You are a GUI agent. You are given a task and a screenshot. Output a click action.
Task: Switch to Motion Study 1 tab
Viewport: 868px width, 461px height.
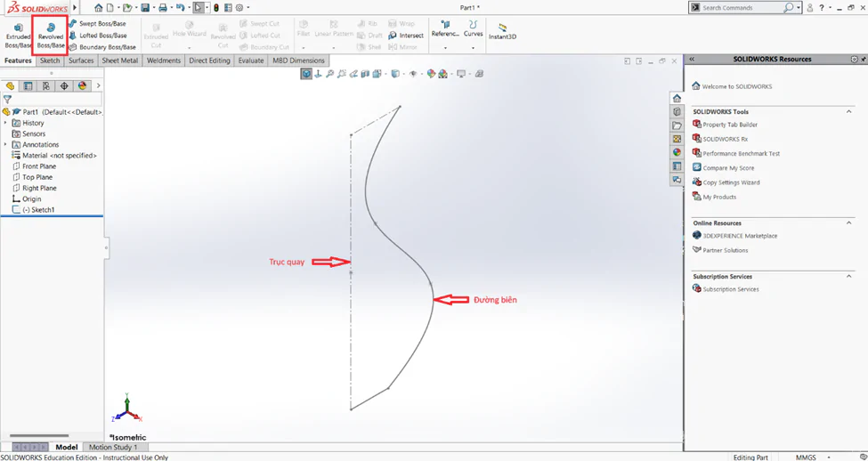pos(113,447)
